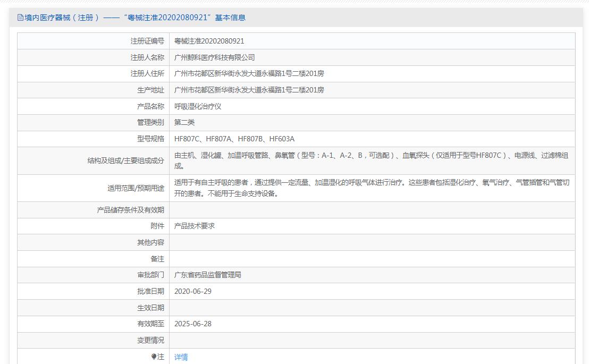The height and width of the screenshot is (364, 589).
Task: Select the value 粤械注准20202080921 in the table
Action: [209, 41]
